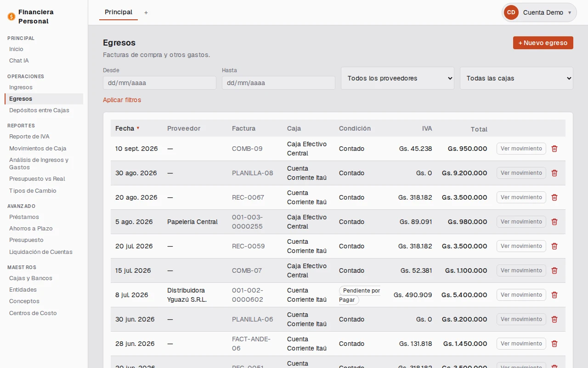Viewport: 588px width, 368px height.
Task: Delete the Papelería Central expense row
Action: click(x=554, y=222)
